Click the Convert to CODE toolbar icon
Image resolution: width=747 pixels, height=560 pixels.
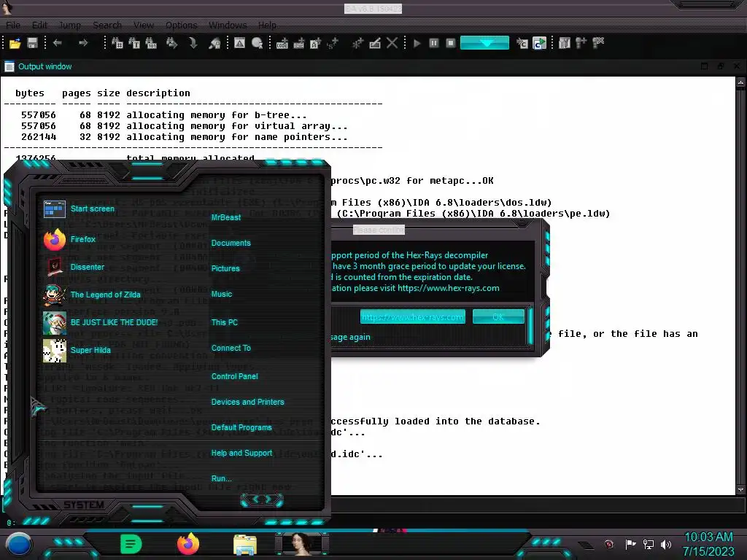tap(282, 43)
